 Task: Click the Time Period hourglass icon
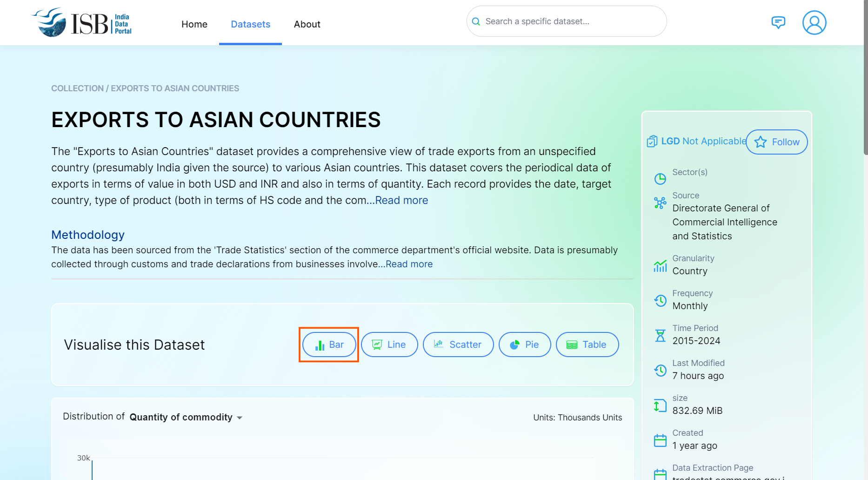(660, 336)
